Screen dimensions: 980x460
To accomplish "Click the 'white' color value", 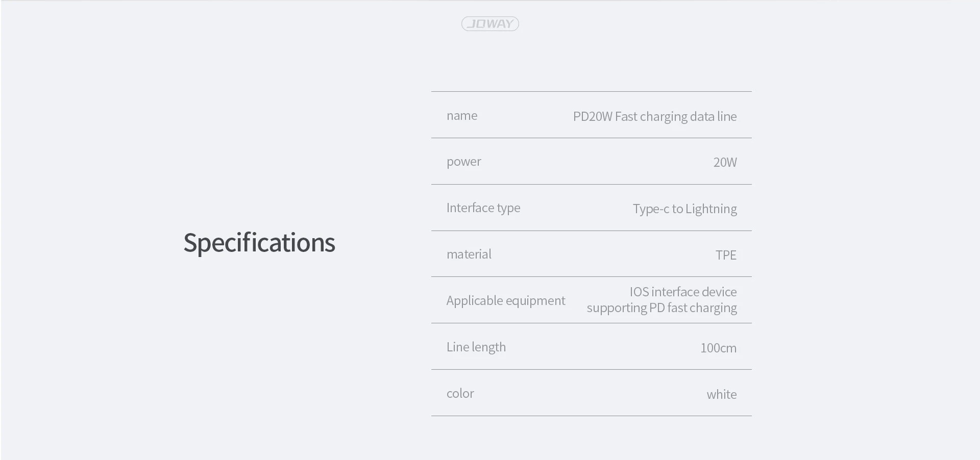I will click(722, 395).
